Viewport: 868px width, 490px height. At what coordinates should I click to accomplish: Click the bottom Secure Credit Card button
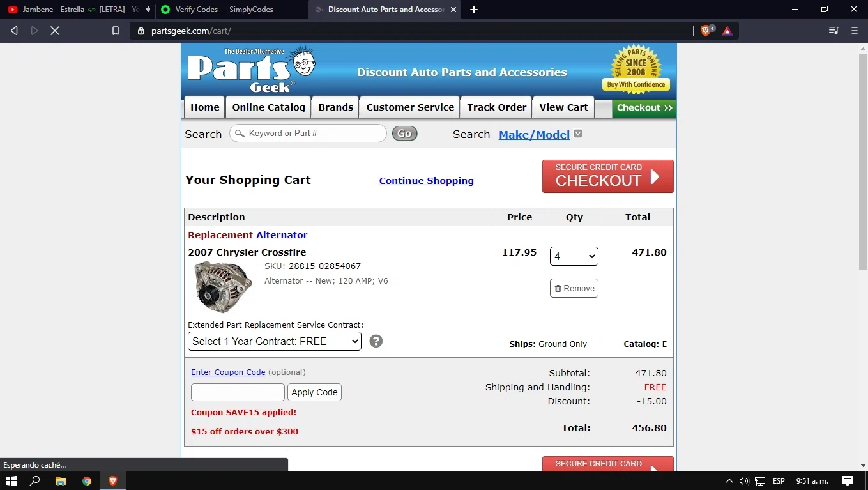pyautogui.click(x=607, y=464)
